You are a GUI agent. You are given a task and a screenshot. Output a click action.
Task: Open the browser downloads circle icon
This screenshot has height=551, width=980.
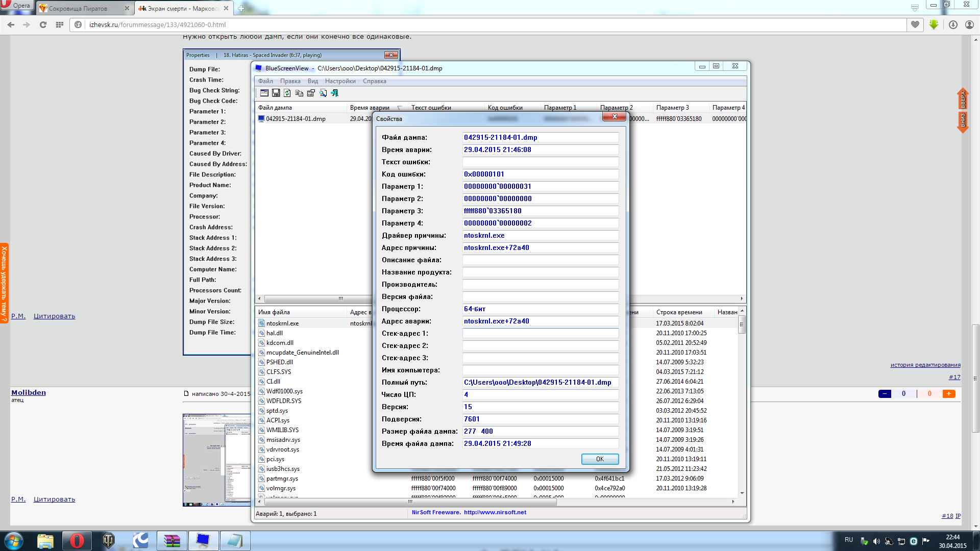pyautogui.click(x=953, y=24)
